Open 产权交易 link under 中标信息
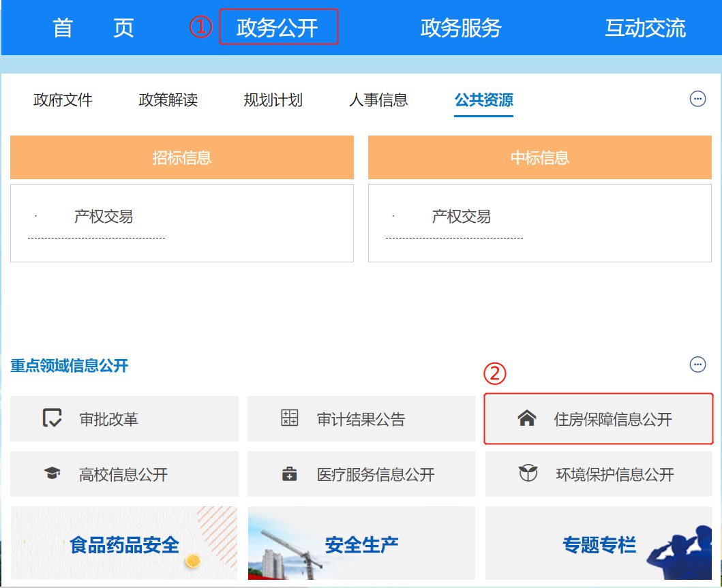722x588 pixels. (461, 217)
